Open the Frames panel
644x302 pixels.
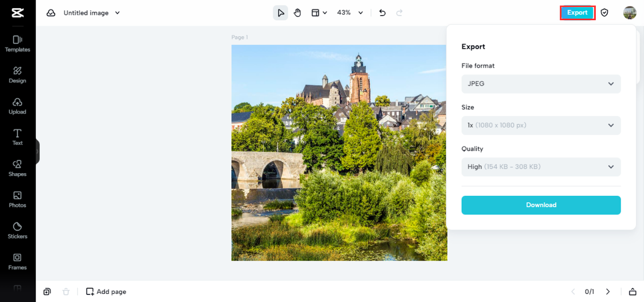[17, 262]
